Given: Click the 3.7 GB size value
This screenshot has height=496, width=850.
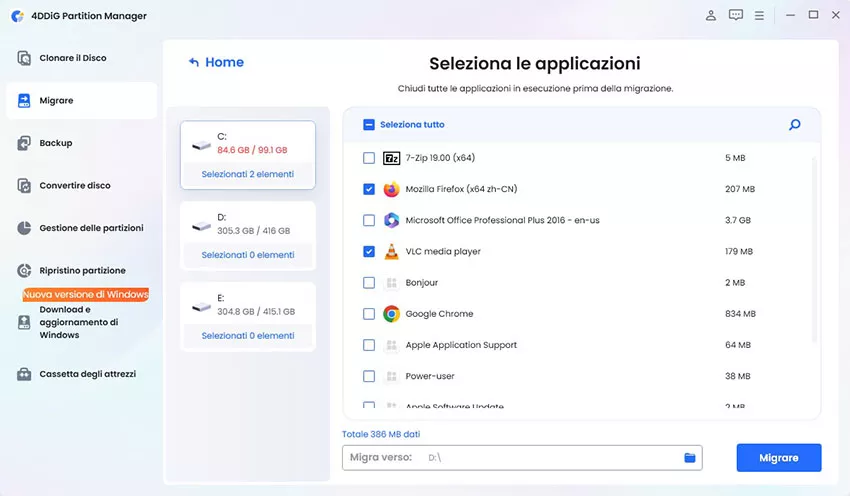Looking at the screenshot, I should point(738,220).
